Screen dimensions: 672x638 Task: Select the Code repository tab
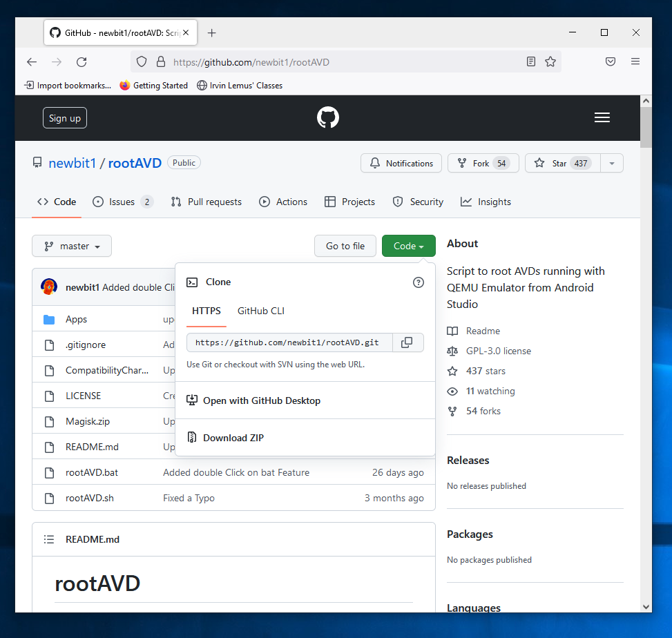click(57, 202)
